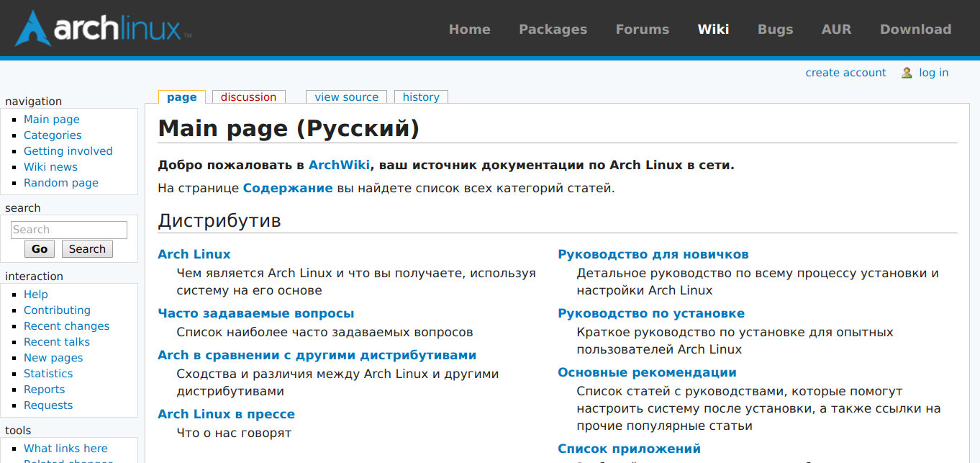Switch to the page tab
980x463 pixels.
[182, 97]
